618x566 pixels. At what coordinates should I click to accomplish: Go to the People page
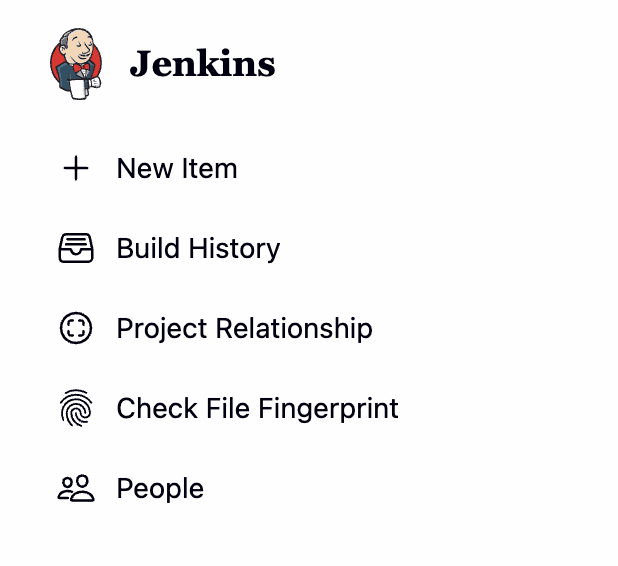160,489
